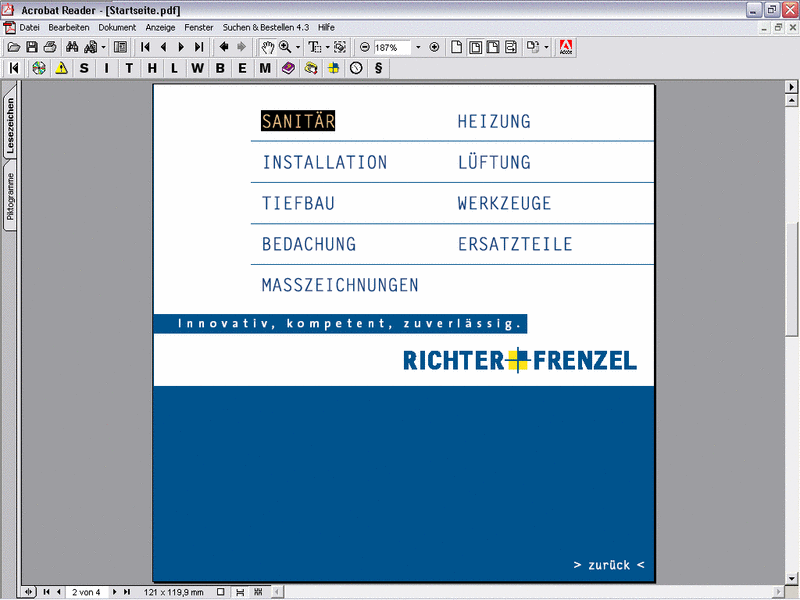Set view to Fit in Window icon

475,47
